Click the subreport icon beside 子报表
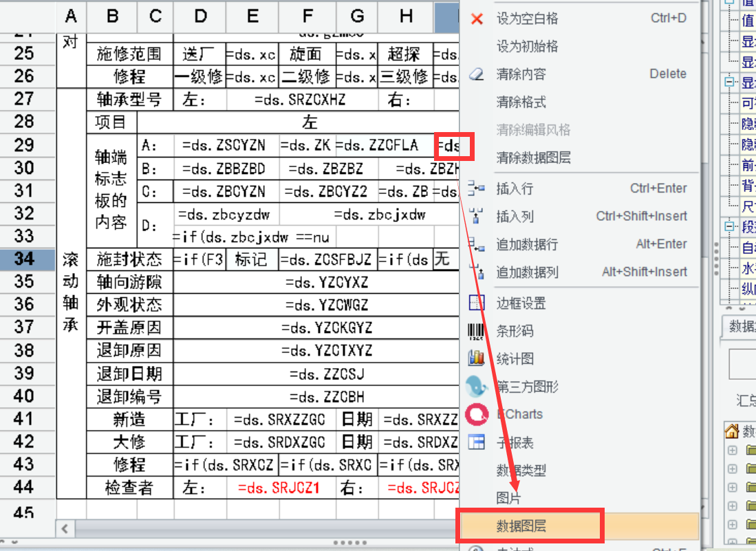This screenshot has height=551, width=756. pos(476,442)
